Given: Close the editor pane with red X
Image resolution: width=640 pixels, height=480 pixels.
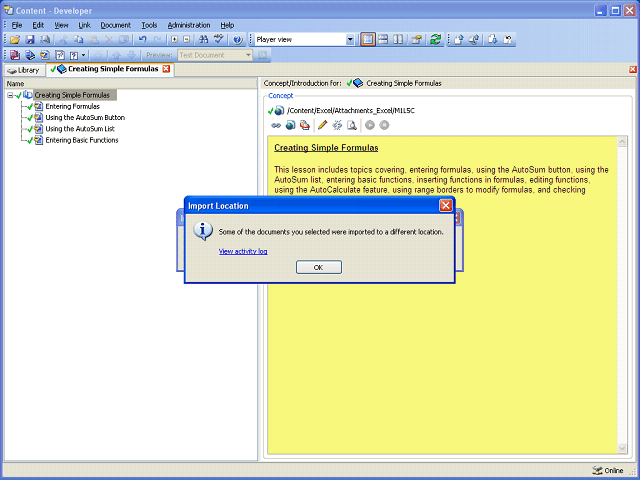Looking at the screenshot, I should click(633, 69).
